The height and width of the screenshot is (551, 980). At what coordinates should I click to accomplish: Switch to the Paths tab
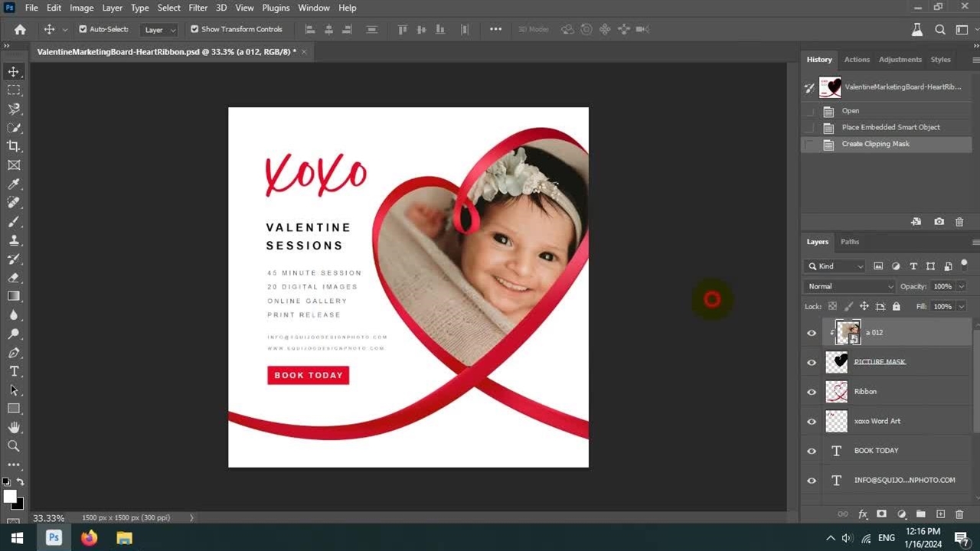[x=850, y=242]
